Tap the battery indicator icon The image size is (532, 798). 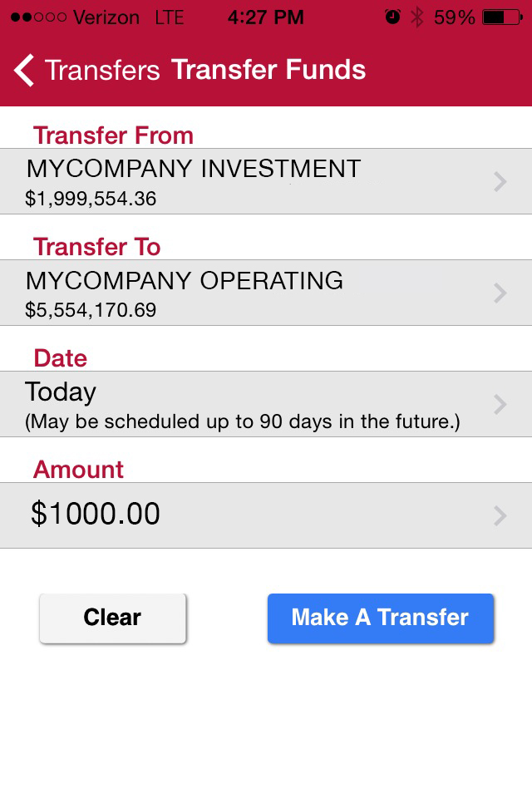pos(502,17)
